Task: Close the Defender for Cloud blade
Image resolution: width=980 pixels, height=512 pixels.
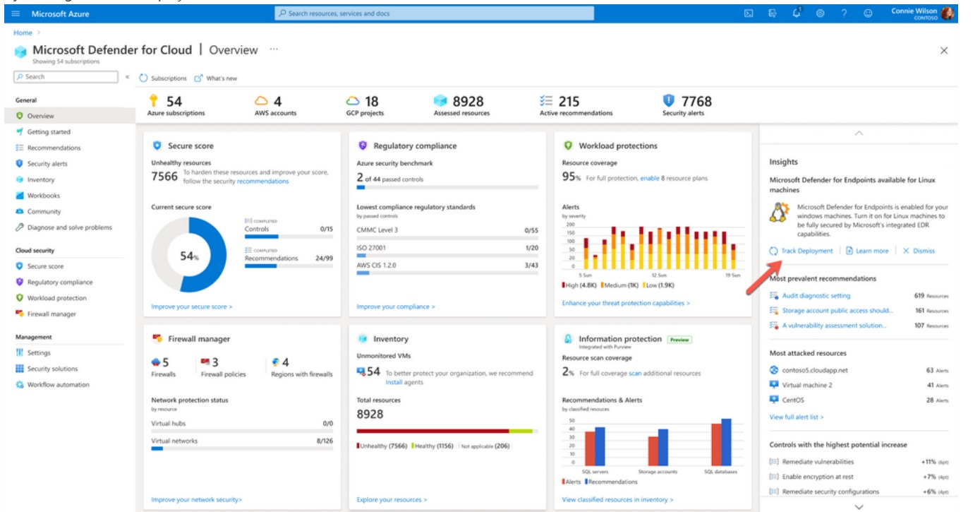Action: [x=944, y=50]
